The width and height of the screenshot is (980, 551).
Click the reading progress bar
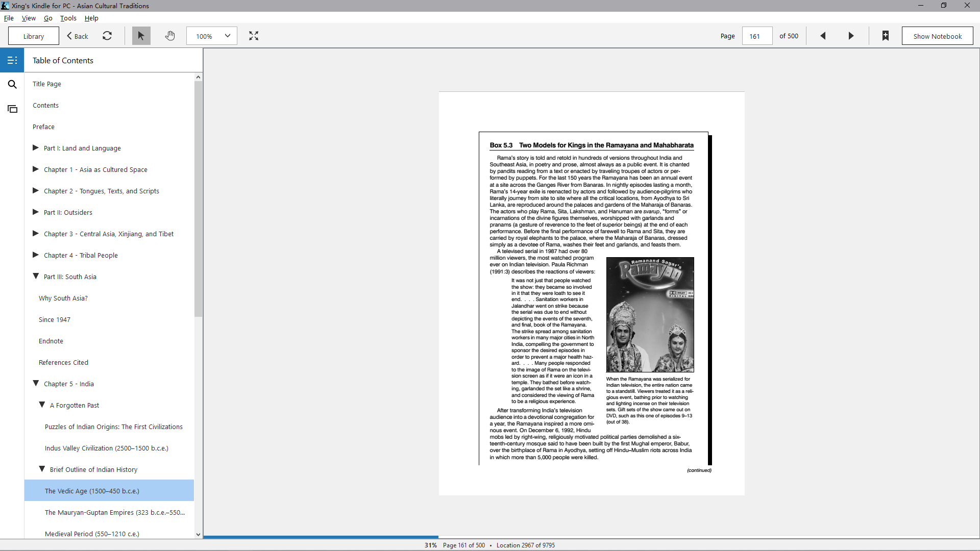pyautogui.click(x=591, y=537)
